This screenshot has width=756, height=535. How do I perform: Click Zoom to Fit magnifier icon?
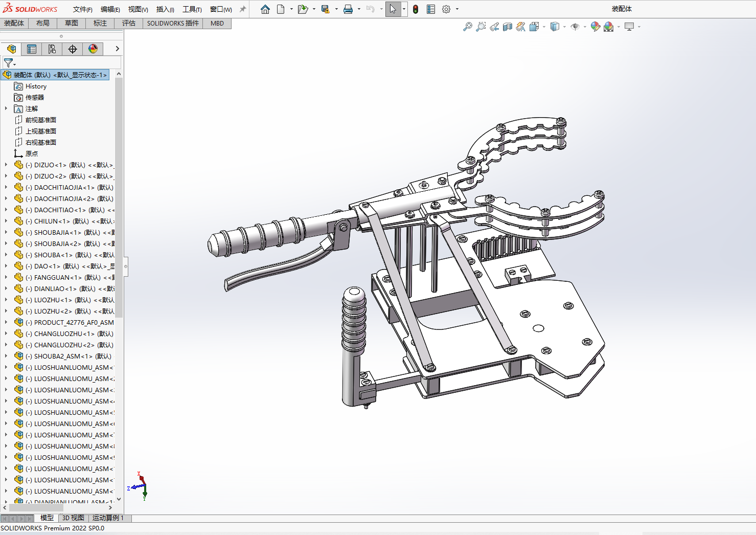tap(467, 27)
